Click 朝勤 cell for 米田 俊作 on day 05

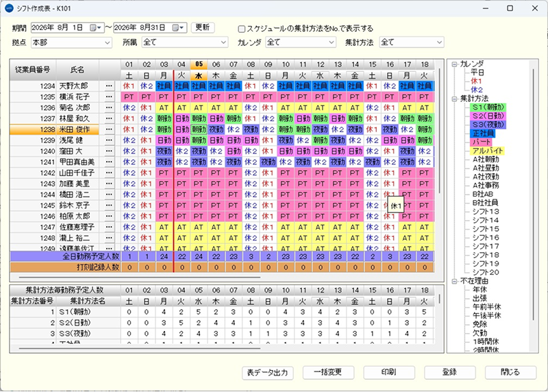[199, 130]
